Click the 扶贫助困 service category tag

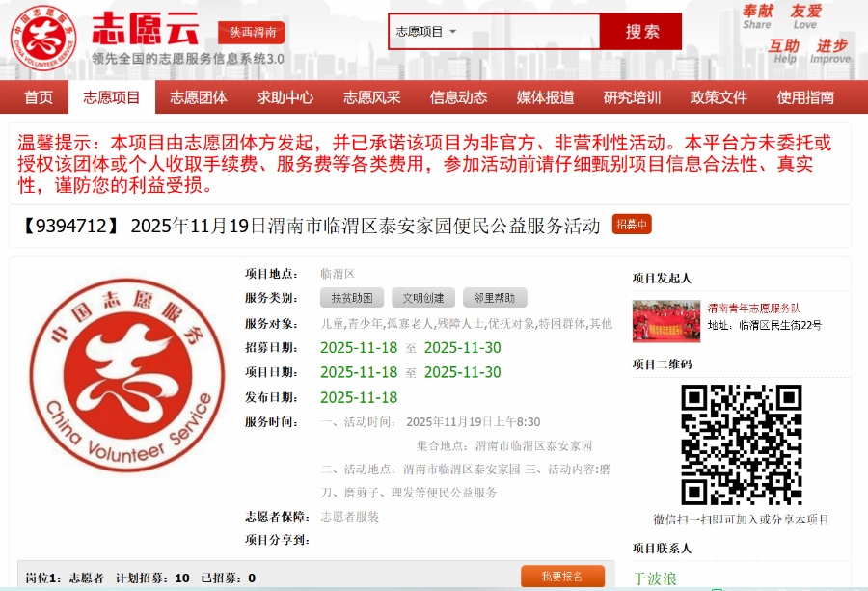point(352,298)
